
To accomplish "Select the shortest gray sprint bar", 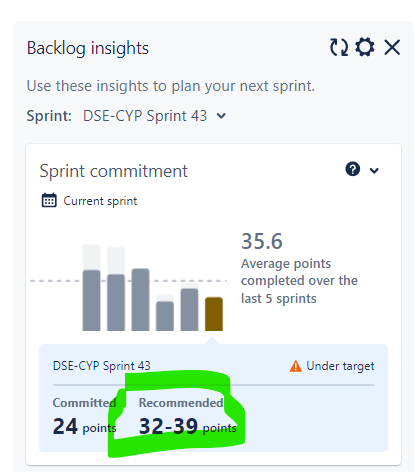I will coord(165,316).
